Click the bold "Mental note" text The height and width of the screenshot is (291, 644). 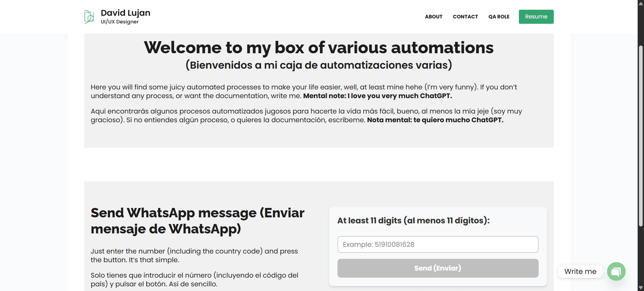coord(377,96)
